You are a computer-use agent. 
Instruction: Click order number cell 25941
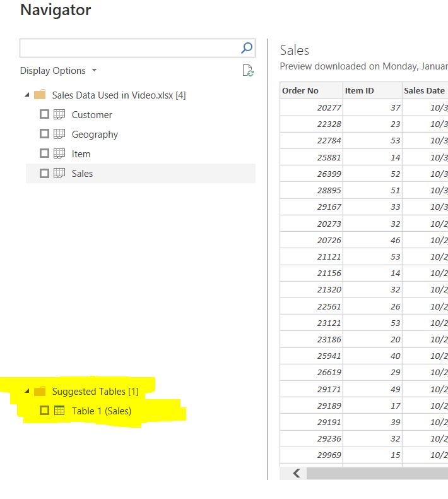pyautogui.click(x=311, y=356)
